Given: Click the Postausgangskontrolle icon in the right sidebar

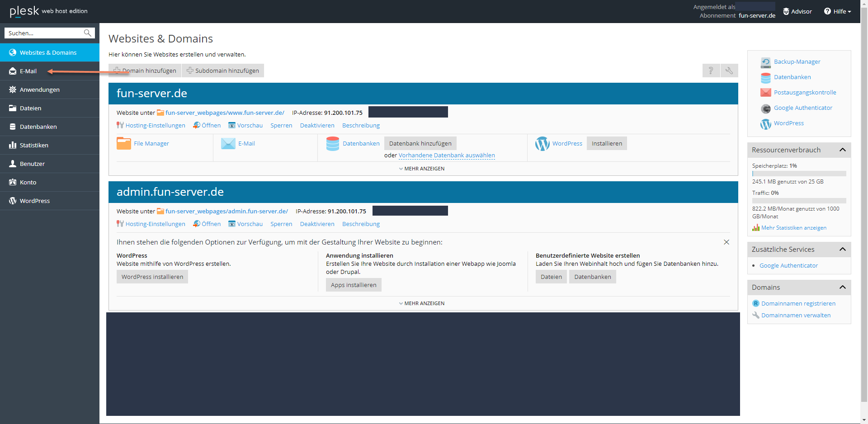Looking at the screenshot, I should 765,93.
